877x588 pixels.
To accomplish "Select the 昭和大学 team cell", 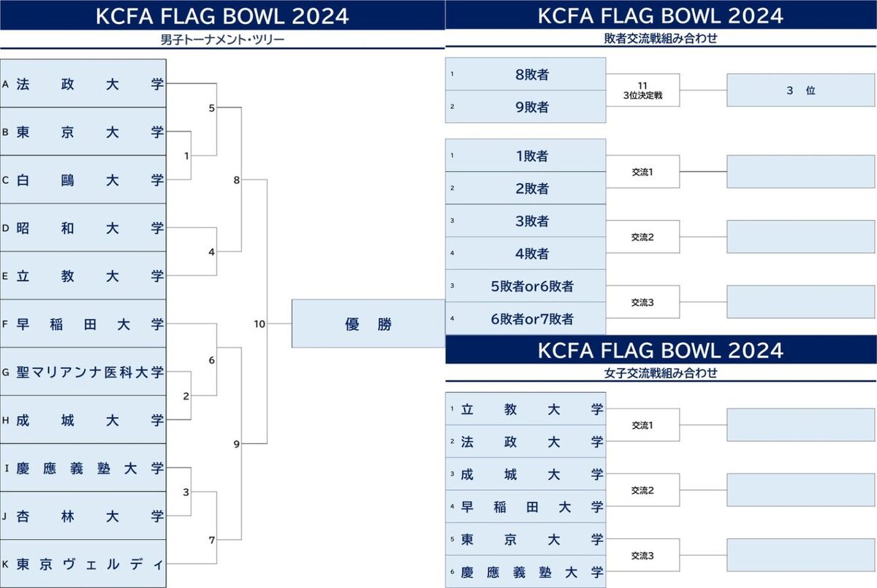I will 83,228.
